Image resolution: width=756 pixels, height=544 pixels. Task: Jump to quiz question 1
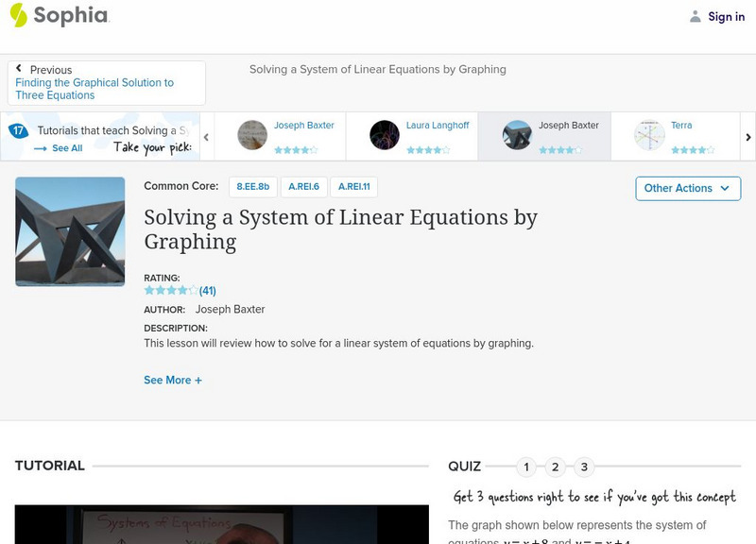526,467
